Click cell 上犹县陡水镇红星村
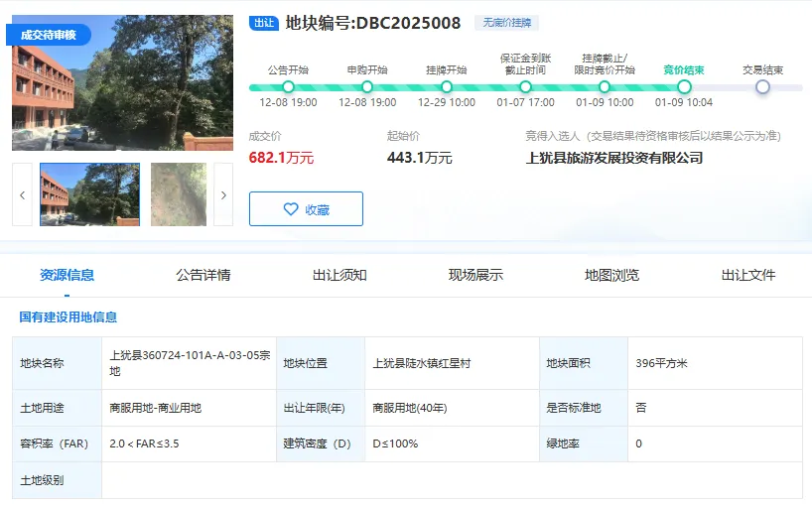 tap(452, 363)
